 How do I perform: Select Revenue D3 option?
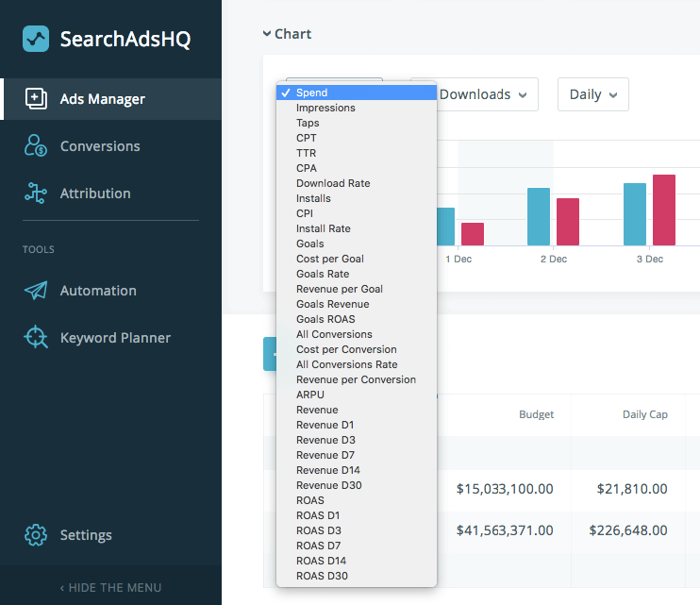click(357, 440)
